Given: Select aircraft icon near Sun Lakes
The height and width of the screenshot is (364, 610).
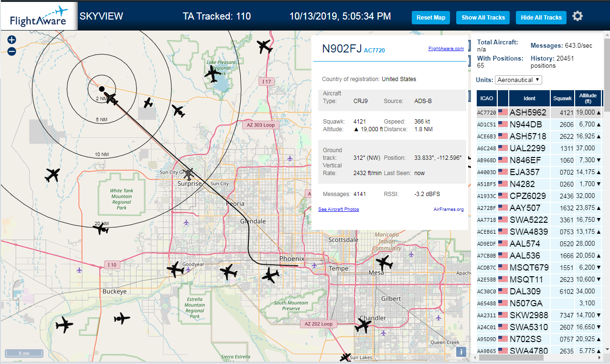Looking at the screenshot, I should click(345, 357).
